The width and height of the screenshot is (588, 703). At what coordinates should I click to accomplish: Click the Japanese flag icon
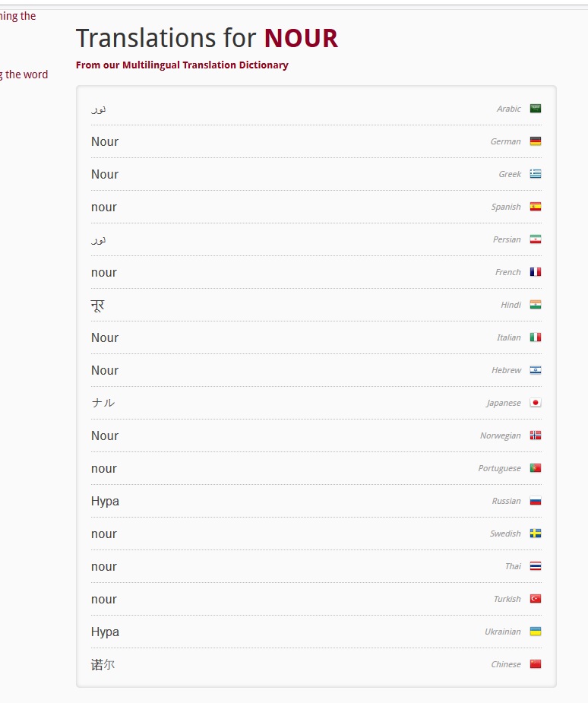[536, 403]
